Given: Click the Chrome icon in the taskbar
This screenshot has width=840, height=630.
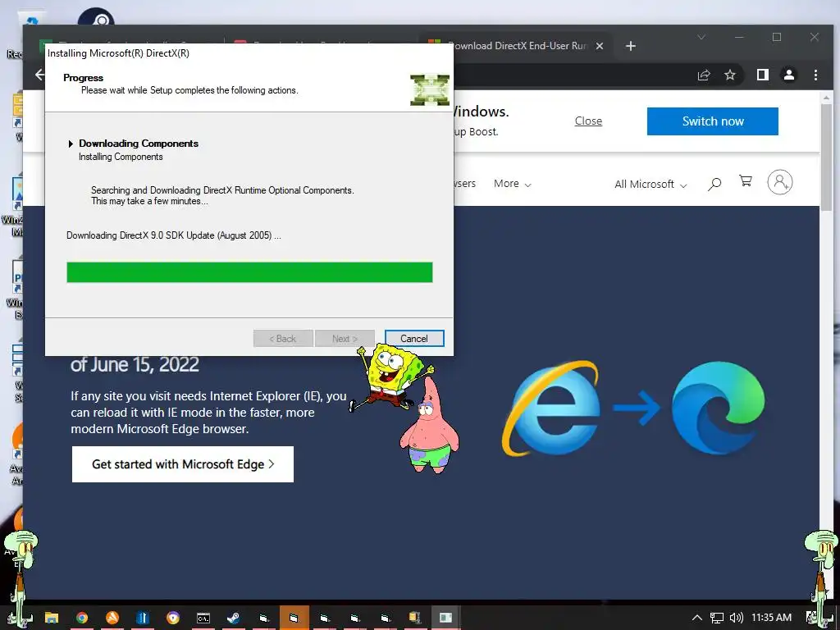Looking at the screenshot, I should [82, 618].
